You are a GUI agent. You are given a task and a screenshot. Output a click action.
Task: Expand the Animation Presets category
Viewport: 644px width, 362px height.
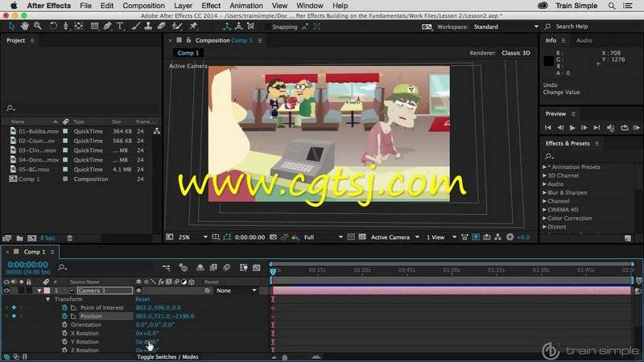545,167
